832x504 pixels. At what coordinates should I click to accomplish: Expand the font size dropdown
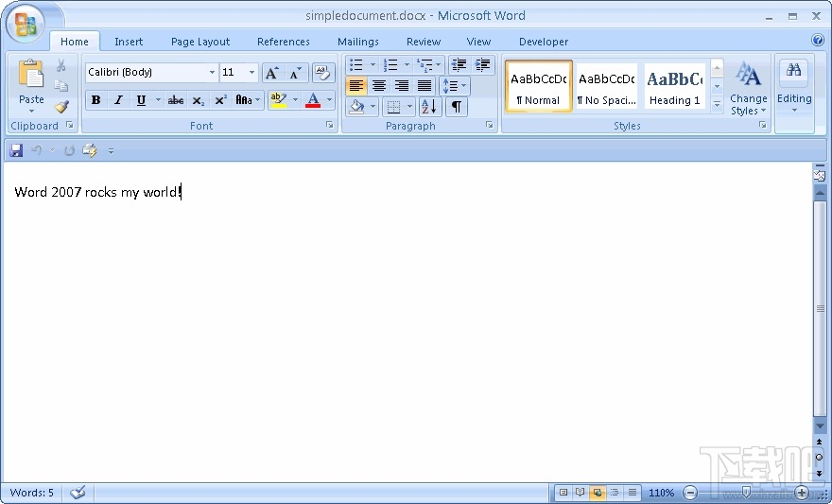[251, 73]
